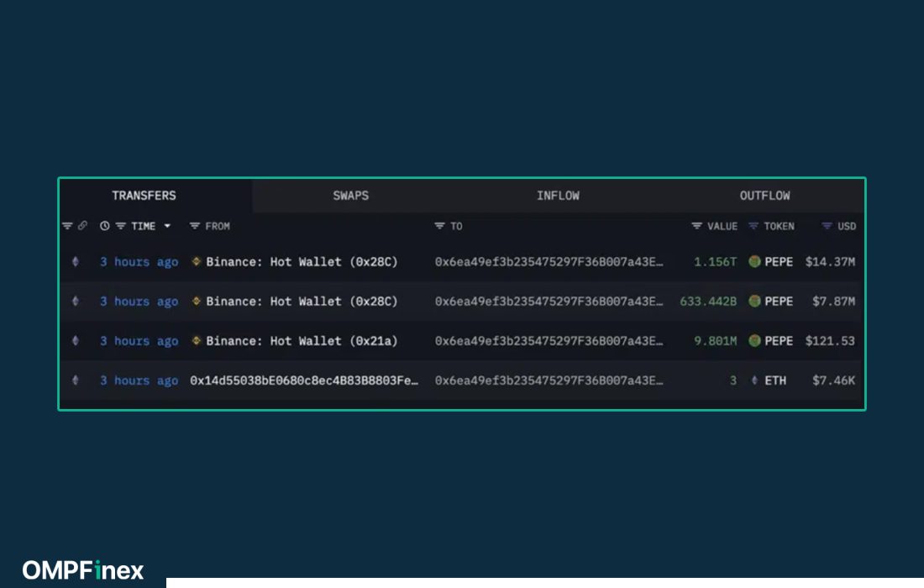Viewport: 924px width, 588px height.
Task: Click the Ethereum icon in the first row
Action: 76,262
